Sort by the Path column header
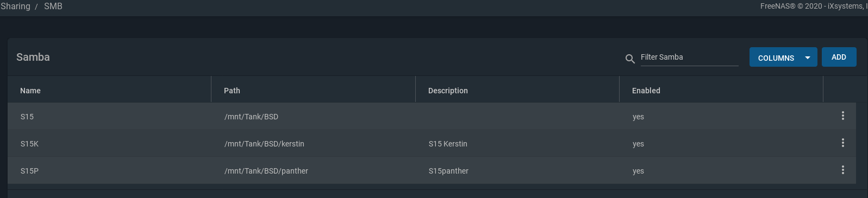Image resolution: width=868 pixels, height=198 pixels. (232, 91)
